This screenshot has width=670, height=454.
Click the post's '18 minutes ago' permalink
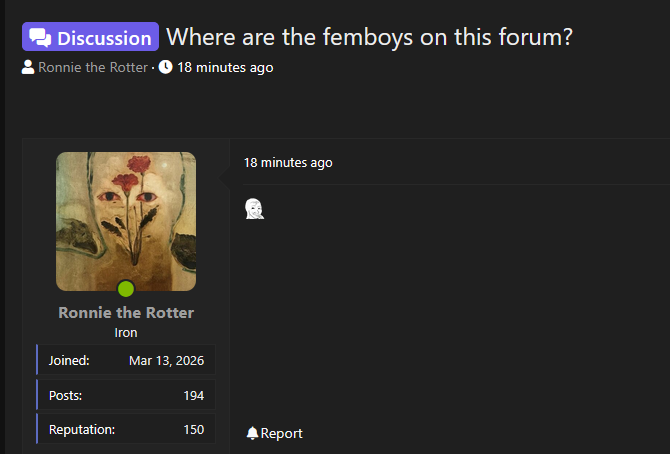[288, 163]
